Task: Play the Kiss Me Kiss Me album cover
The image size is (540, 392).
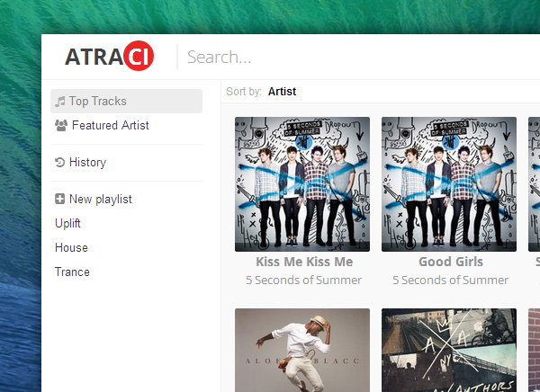Action: (x=302, y=184)
